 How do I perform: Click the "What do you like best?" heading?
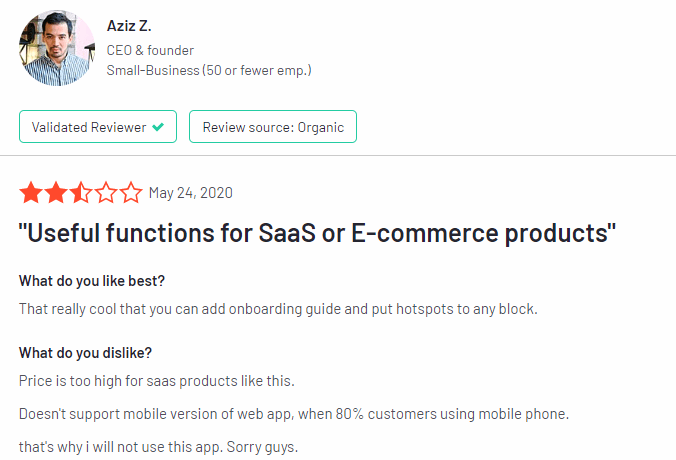pyautogui.click(x=91, y=281)
